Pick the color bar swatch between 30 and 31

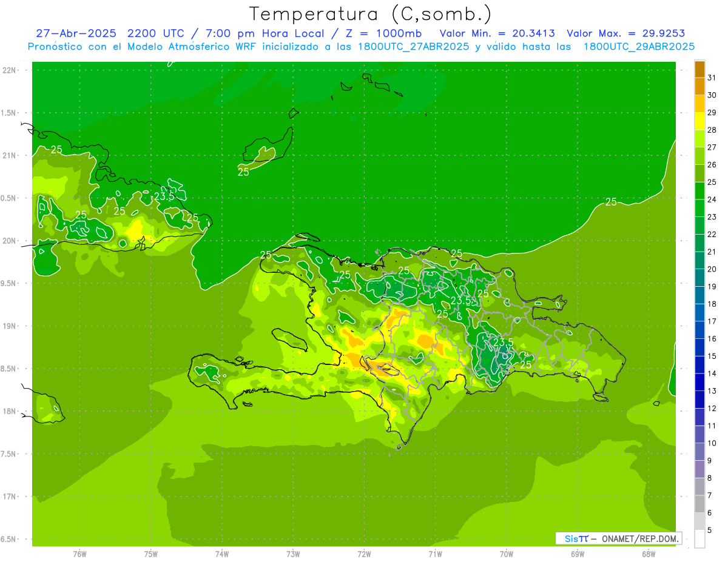point(699,87)
